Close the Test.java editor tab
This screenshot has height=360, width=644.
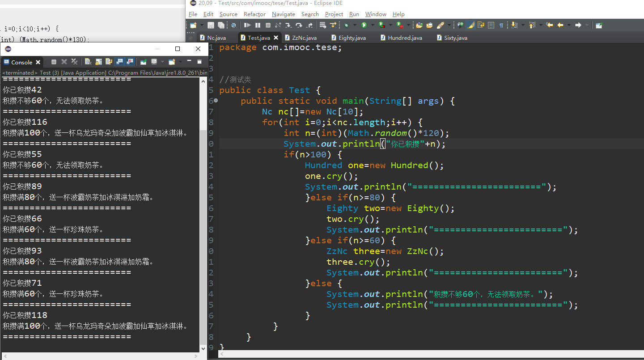[276, 38]
